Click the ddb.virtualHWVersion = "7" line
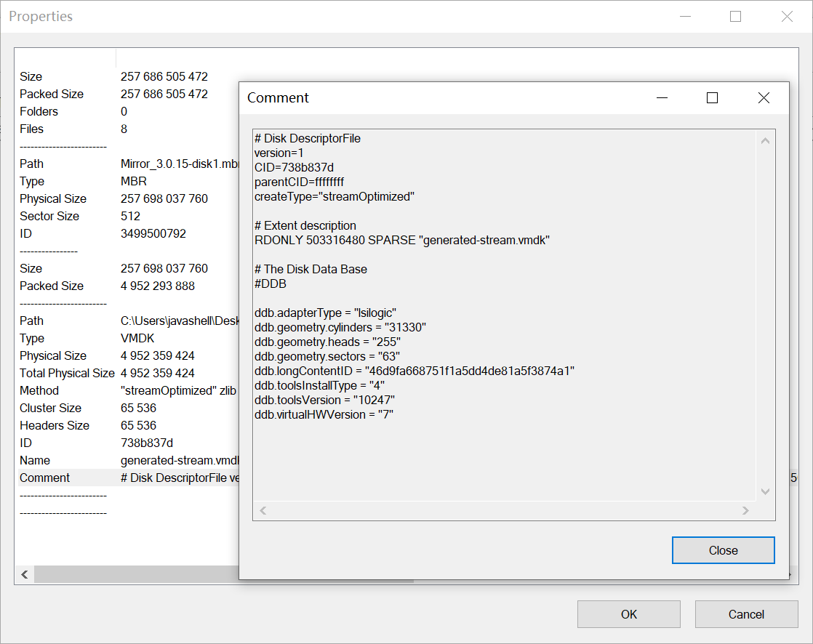 324,414
